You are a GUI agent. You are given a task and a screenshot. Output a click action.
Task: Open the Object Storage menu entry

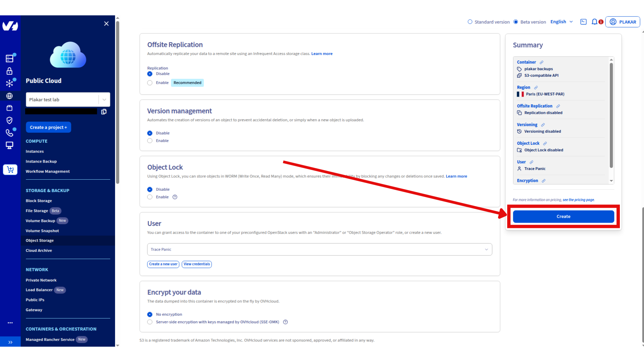40,240
